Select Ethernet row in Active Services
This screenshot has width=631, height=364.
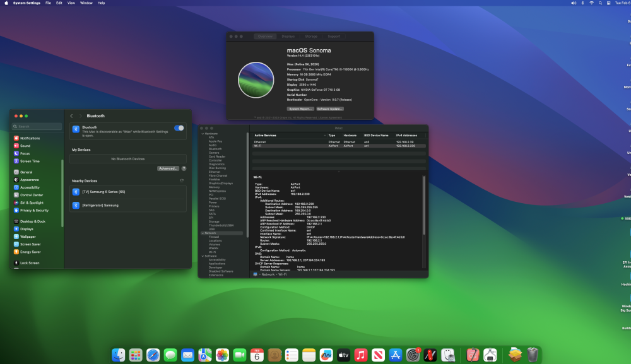339,142
